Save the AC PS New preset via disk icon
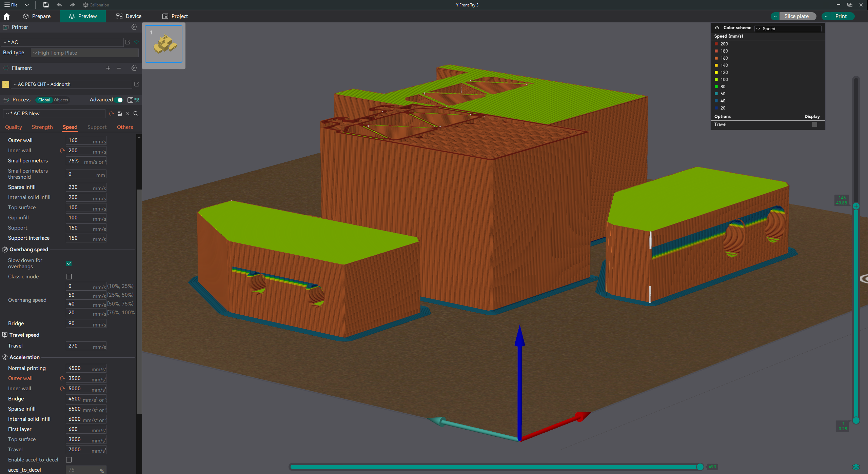 click(x=120, y=114)
